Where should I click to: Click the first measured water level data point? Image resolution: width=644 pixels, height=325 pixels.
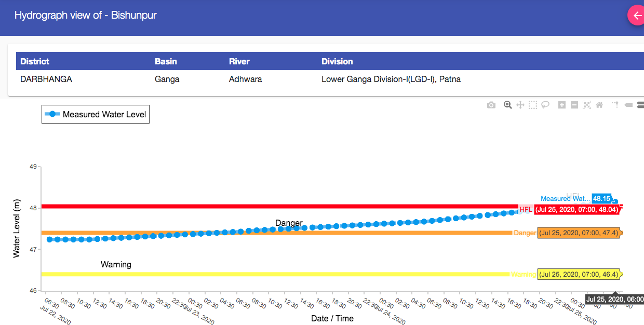pos(49,239)
